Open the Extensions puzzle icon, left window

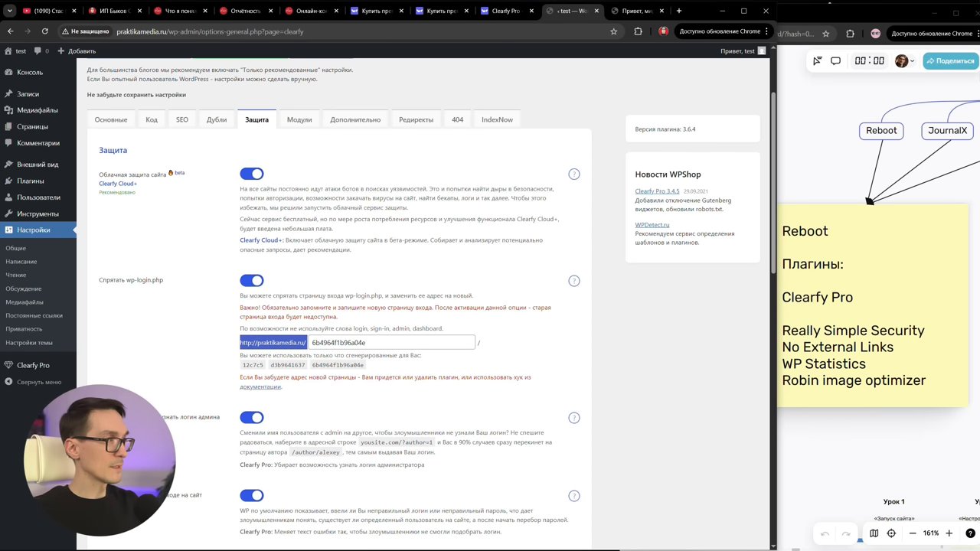[x=638, y=31]
